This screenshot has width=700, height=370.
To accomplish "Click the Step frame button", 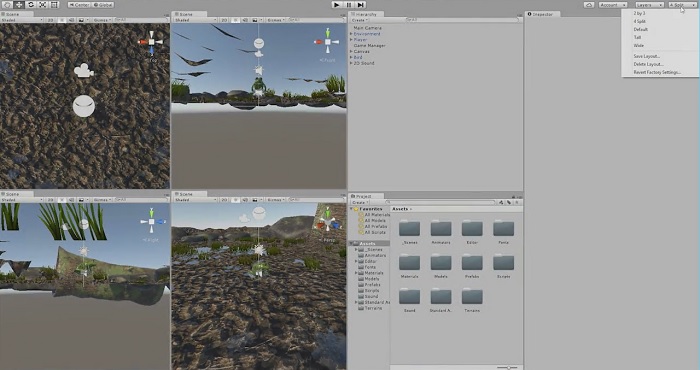I will click(361, 4).
